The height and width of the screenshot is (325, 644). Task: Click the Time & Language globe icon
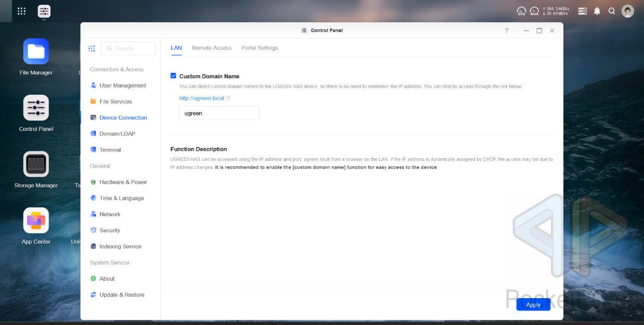click(x=93, y=198)
